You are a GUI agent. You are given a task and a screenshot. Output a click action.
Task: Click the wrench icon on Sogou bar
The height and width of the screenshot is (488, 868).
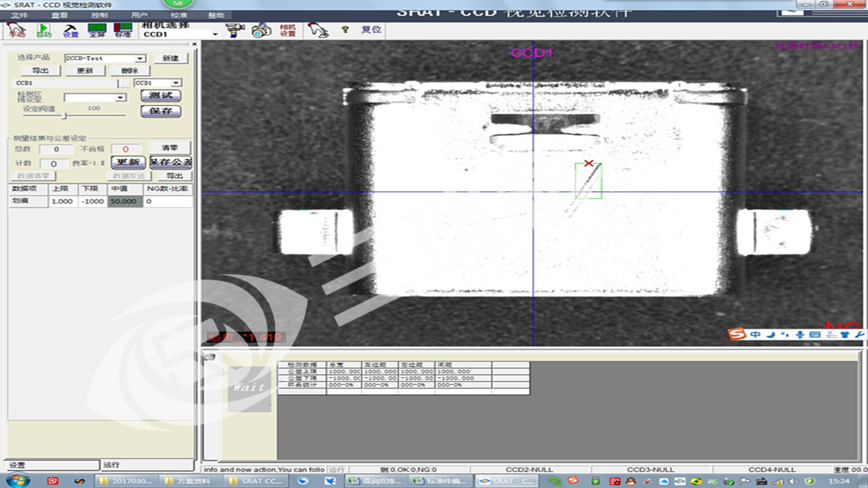click(859, 334)
